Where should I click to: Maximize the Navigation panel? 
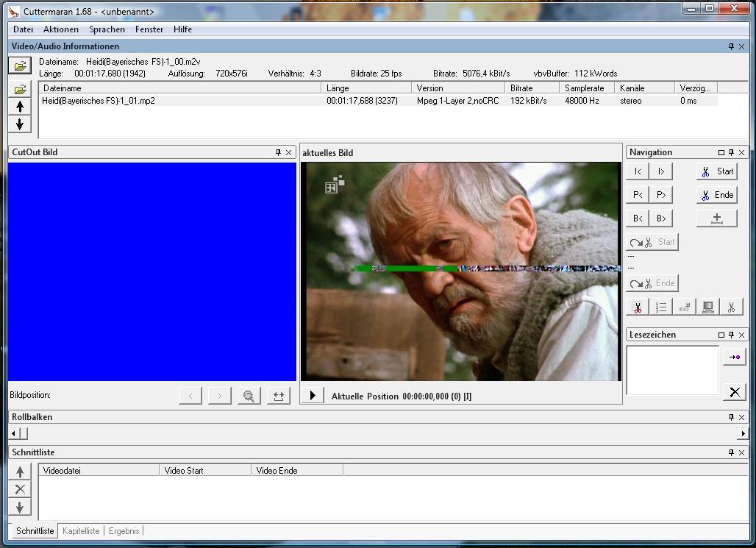[721, 152]
